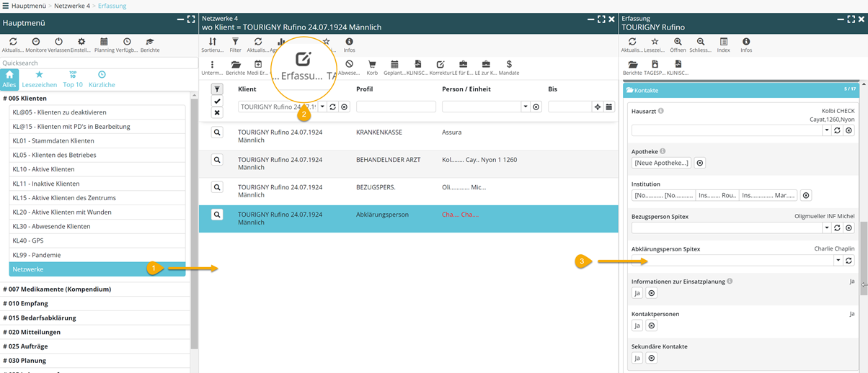Screen dimensions: 868x373
Task: Click the checkmark select-all filter button
Action: [x=217, y=102]
